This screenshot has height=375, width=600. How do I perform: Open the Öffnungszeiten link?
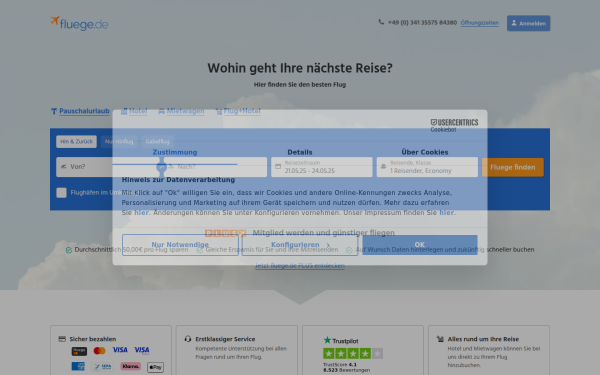(x=479, y=23)
